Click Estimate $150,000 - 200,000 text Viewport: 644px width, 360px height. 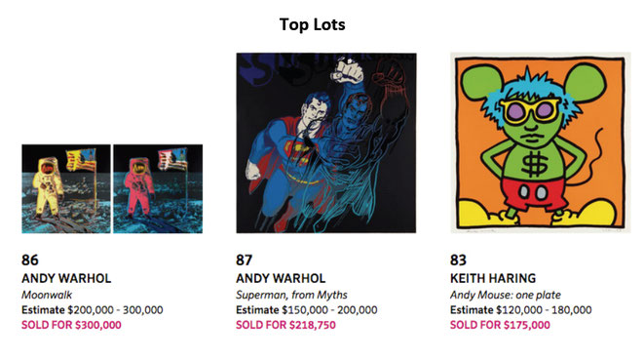point(307,310)
